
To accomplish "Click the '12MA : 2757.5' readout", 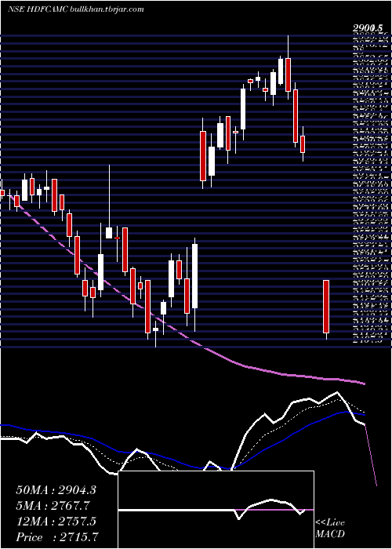I will (x=56, y=522).
